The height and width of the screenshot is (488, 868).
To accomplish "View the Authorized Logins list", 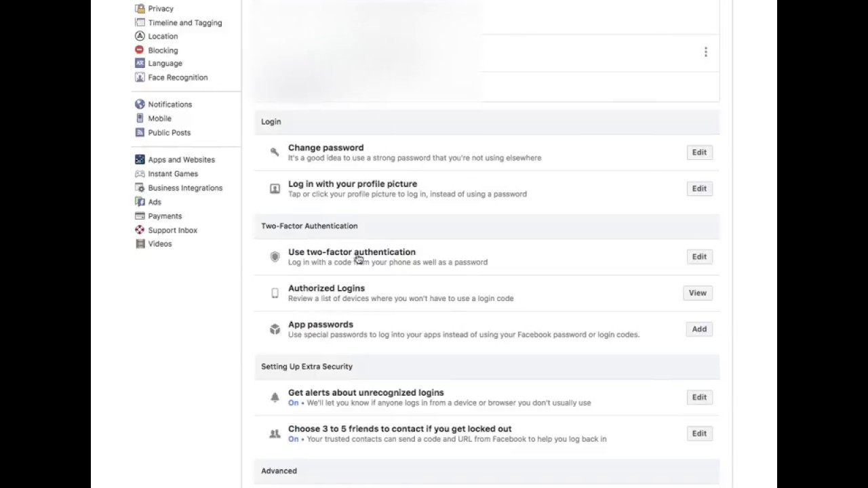I will pyautogui.click(x=697, y=293).
